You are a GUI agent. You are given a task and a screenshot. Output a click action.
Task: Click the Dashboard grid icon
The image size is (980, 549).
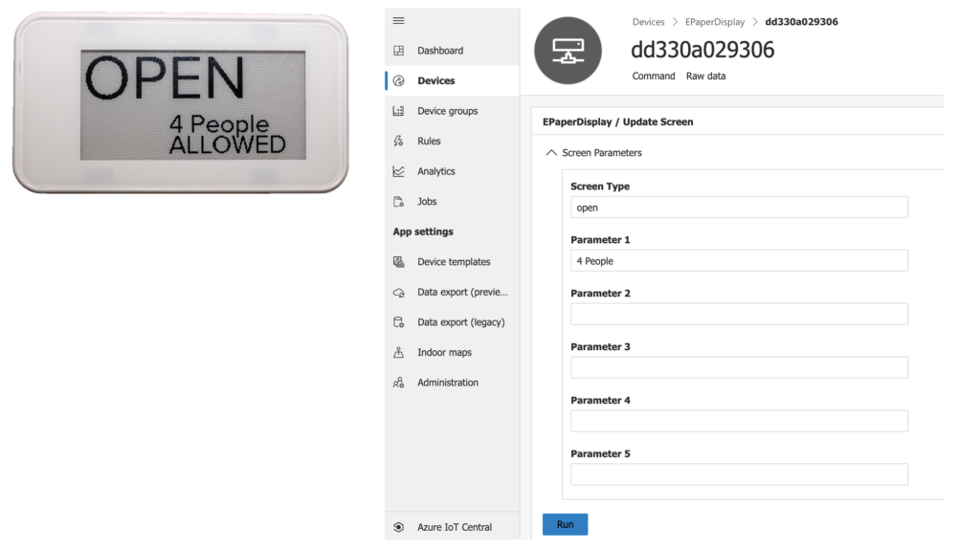[398, 51]
